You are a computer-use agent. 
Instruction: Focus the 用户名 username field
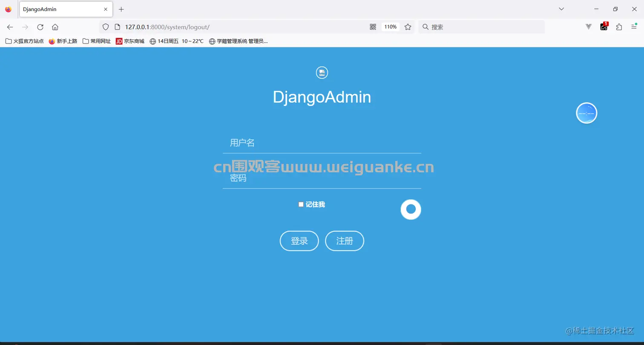[322, 143]
